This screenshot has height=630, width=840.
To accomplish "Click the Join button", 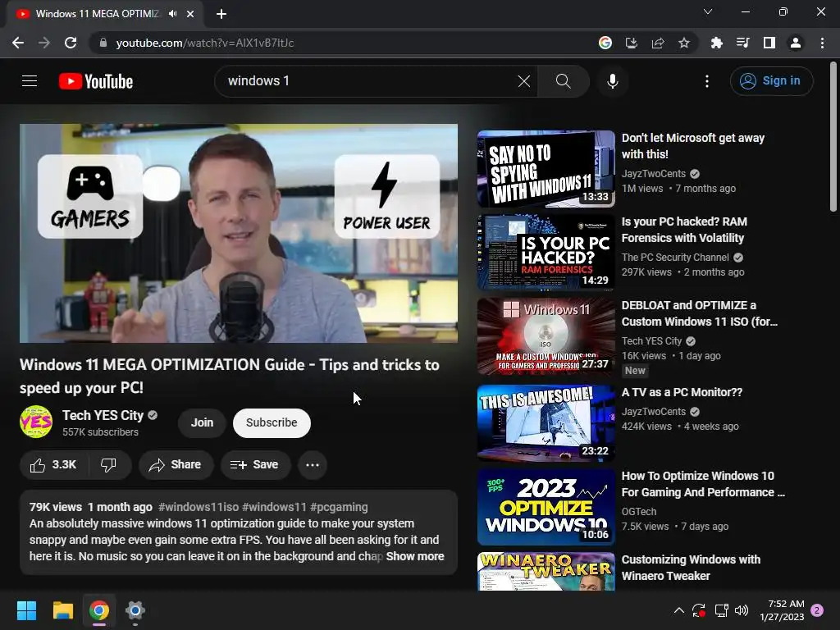I will [202, 422].
